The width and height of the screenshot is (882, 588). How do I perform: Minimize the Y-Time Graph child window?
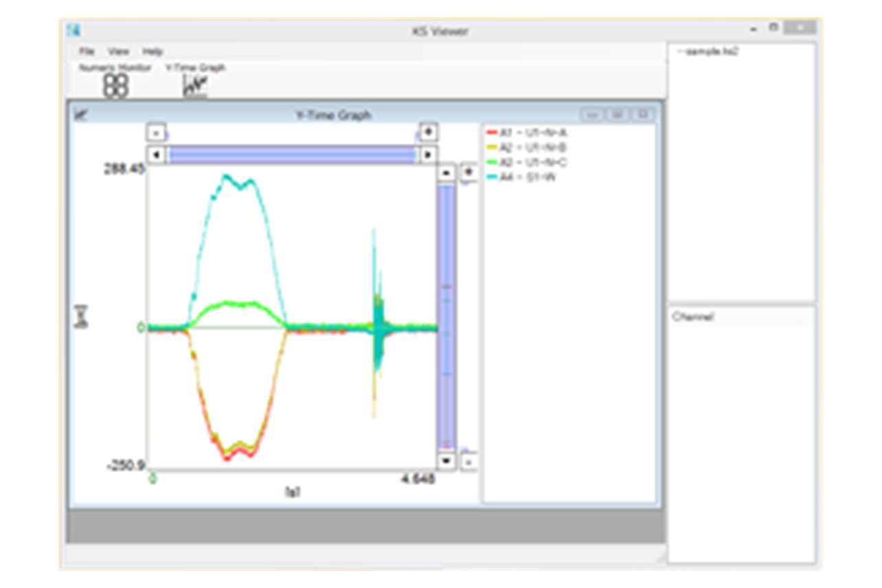[x=592, y=115]
